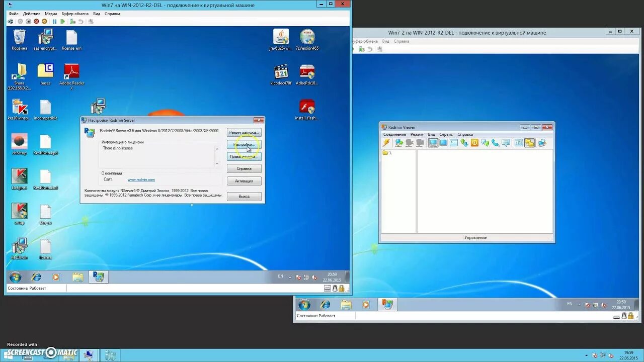Open the Действие menu in Win7 VM window
Viewport: 644px width, 362px height.
tap(32, 14)
